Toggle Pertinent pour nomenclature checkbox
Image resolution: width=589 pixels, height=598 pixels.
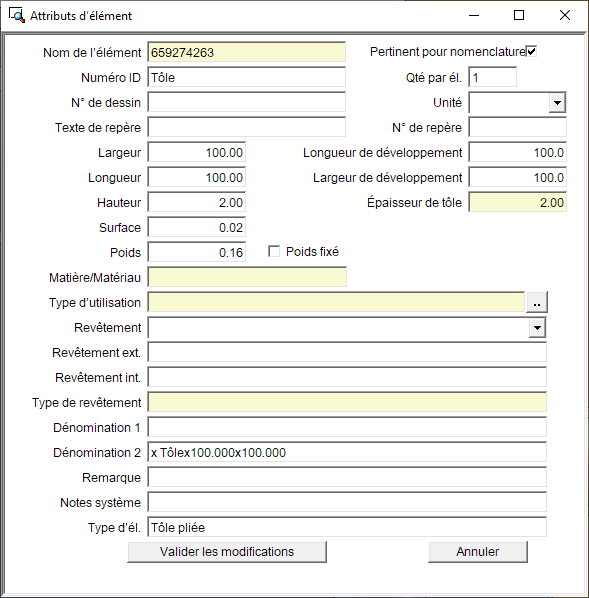[x=531, y=51]
